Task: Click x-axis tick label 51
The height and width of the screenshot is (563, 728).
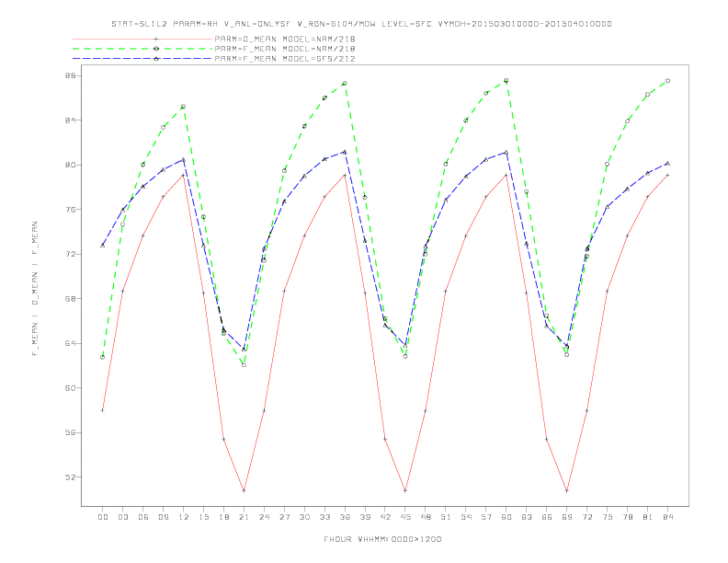Action: pyautogui.click(x=446, y=517)
